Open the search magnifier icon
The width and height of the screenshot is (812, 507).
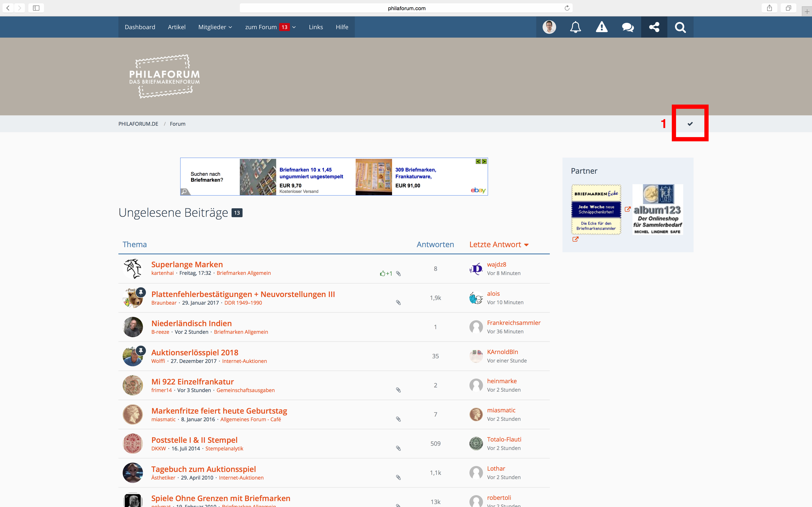[x=680, y=27]
